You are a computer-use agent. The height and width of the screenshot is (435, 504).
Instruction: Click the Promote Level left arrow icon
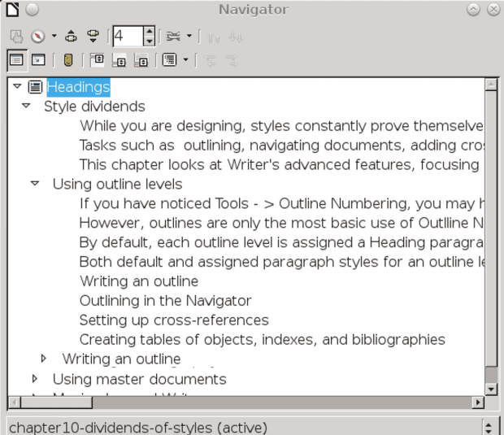[x=210, y=60]
